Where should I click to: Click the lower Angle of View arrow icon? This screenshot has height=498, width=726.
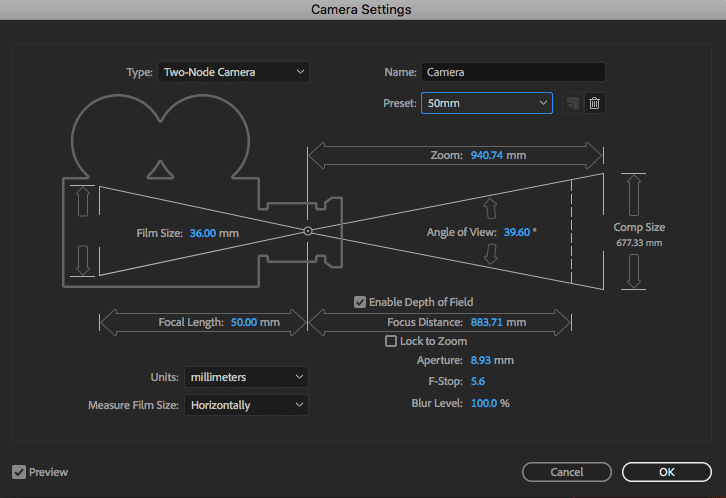(490, 254)
